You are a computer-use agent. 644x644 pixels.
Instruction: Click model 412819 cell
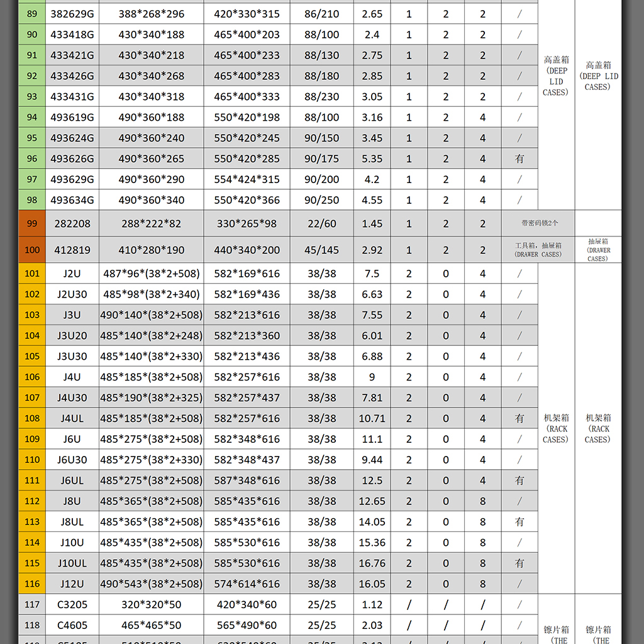(x=72, y=250)
